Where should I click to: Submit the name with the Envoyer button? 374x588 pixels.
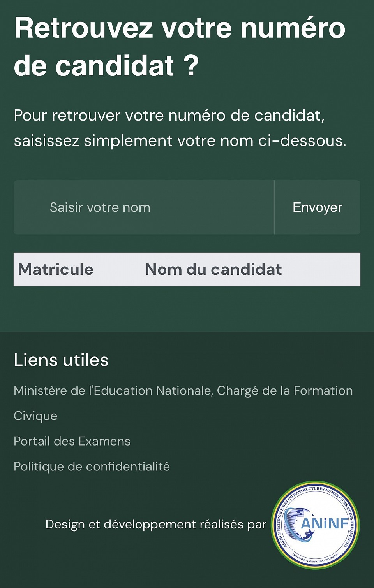[x=317, y=207]
